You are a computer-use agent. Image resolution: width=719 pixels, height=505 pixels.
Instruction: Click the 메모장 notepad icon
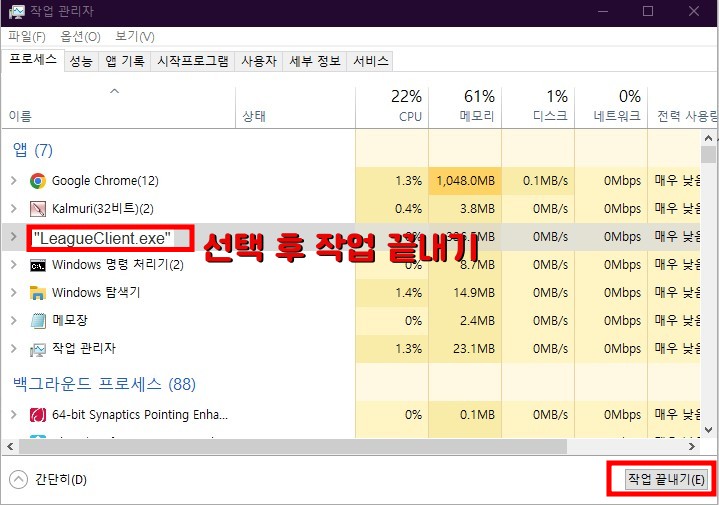pos(38,321)
